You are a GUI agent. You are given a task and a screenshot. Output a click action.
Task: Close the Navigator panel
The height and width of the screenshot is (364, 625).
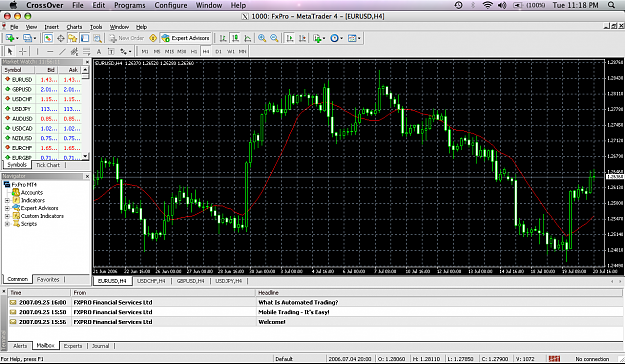87,176
